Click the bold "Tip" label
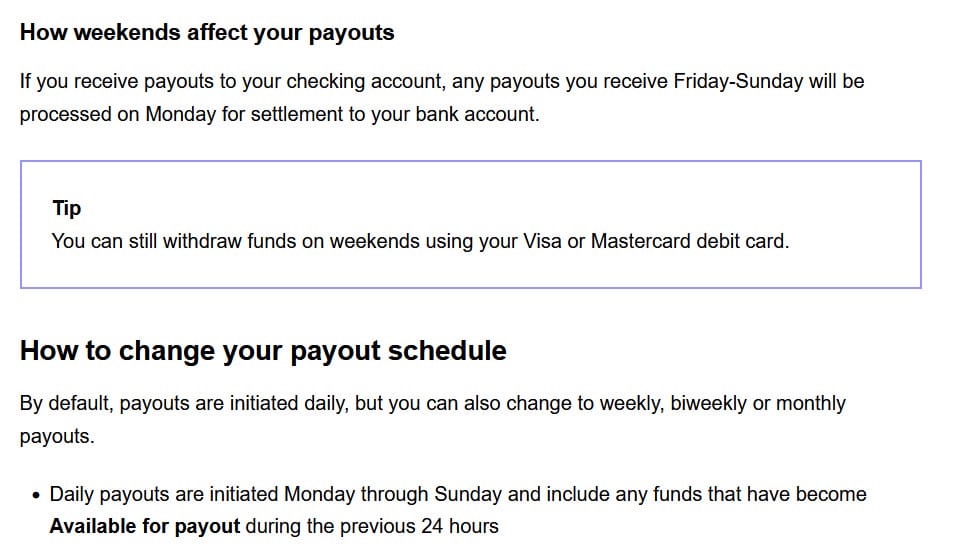The image size is (962, 555). point(67,208)
